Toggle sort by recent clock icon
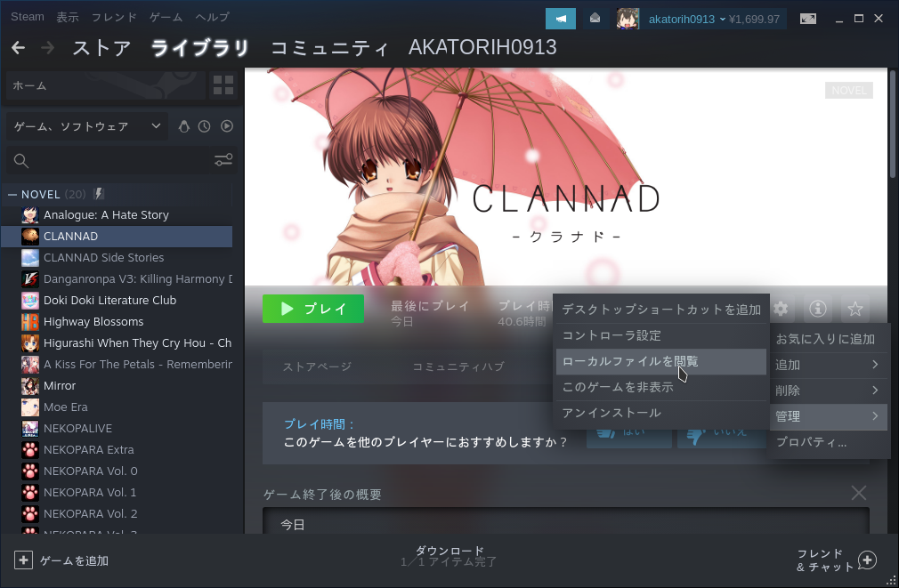 (x=204, y=126)
